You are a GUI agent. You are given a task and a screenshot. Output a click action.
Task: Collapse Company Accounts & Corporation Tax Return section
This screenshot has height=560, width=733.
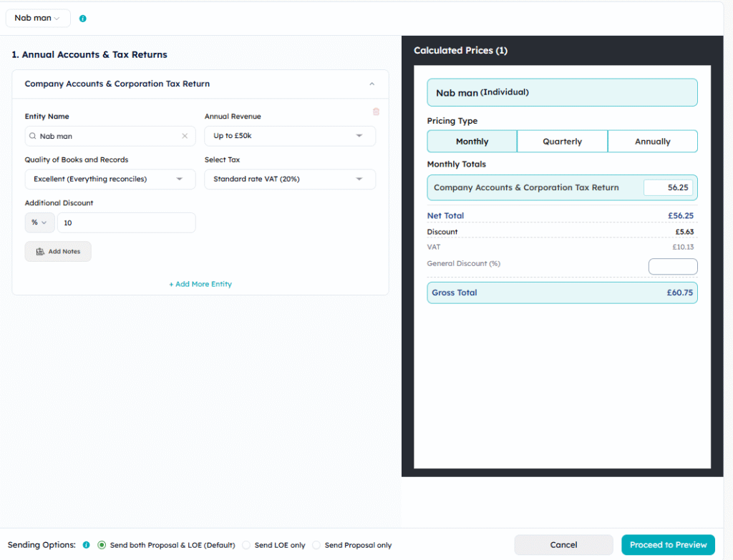[x=372, y=84]
